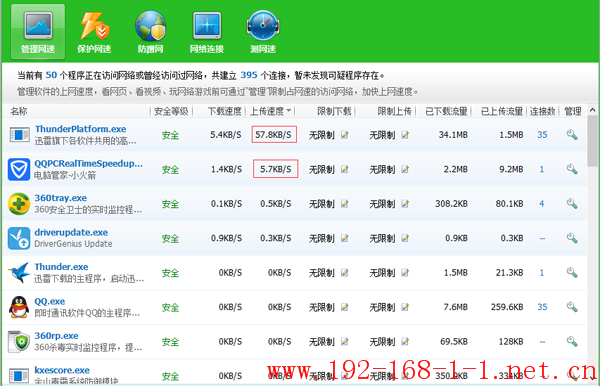Sort by 已上传流量 column header
Image resolution: width=600 pixels, height=386 pixels.
502,111
